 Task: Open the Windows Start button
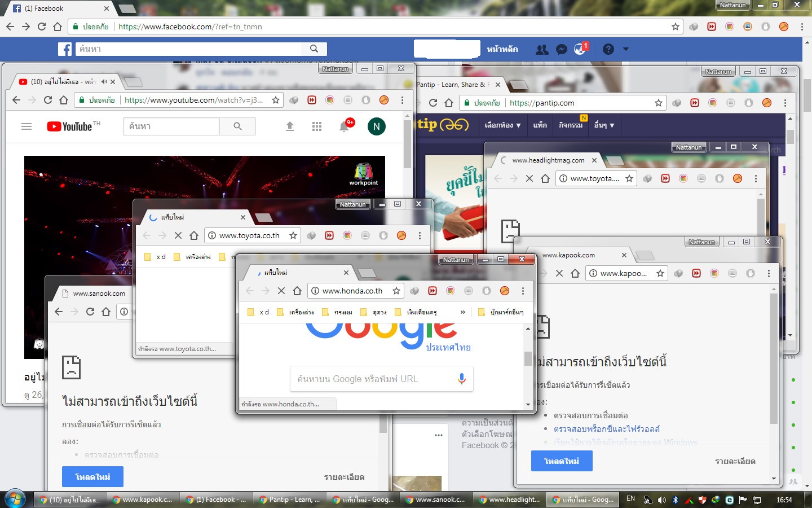click(15, 500)
